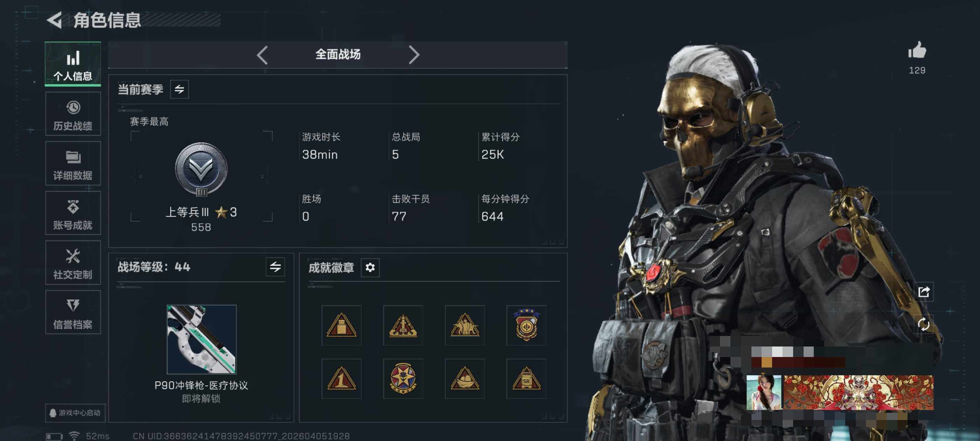Open the 历史战绩 tab

(x=73, y=114)
